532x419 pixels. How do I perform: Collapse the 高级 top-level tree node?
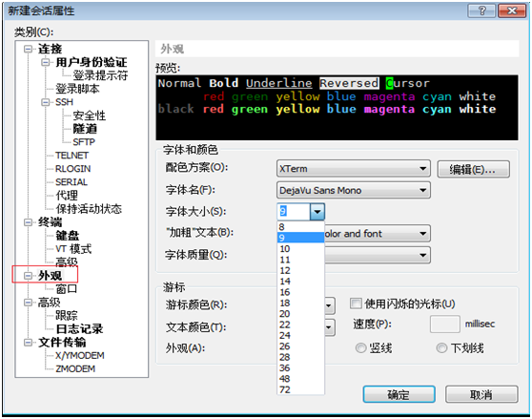click(28, 303)
